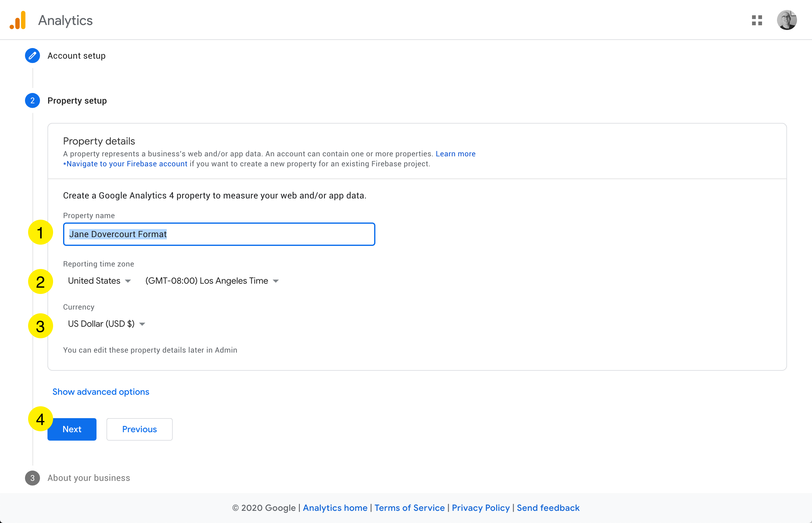Go to the Account setup step label

click(77, 56)
